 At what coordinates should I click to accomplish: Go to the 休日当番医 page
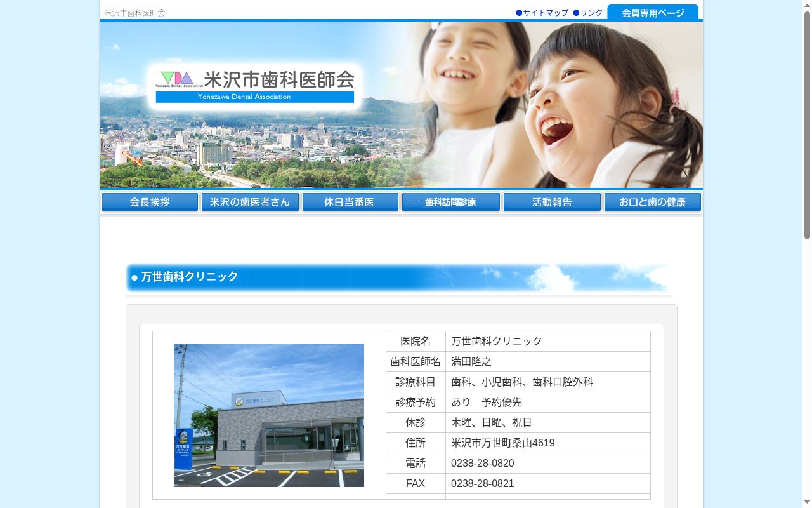[350, 202]
